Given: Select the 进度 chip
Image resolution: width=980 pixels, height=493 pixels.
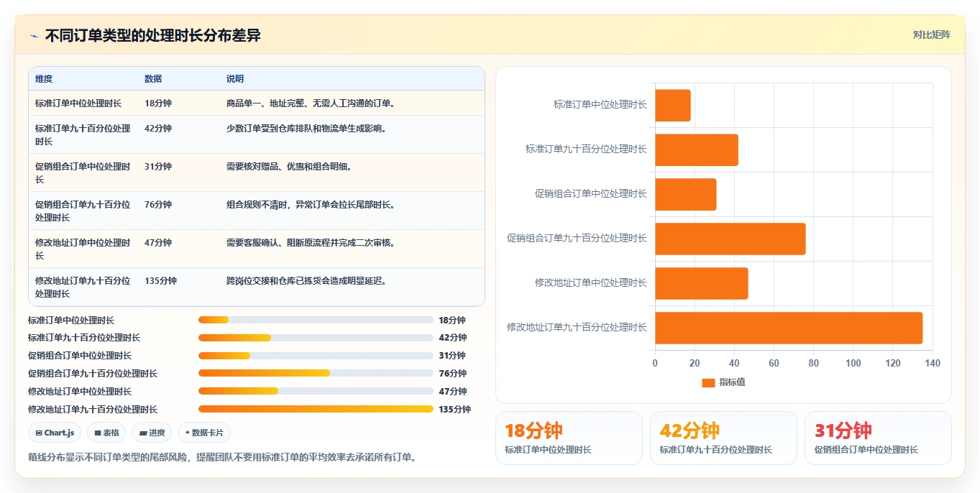Looking at the screenshot, I should click(152, 433).
